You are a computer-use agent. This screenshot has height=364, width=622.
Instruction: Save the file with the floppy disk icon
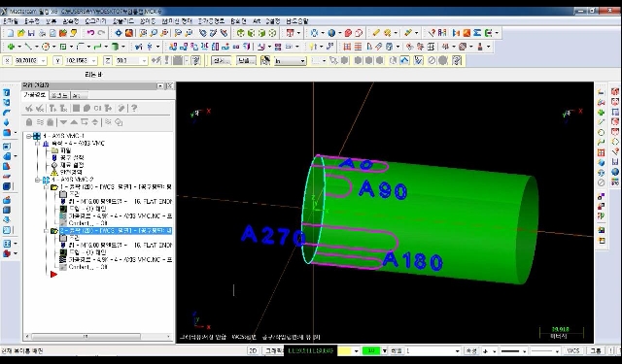click(31, 33)
